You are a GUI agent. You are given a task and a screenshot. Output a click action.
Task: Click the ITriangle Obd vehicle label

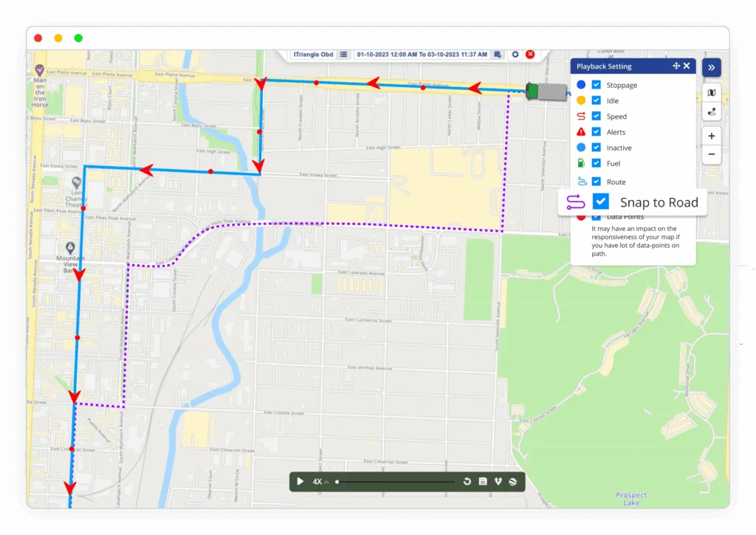313,55
